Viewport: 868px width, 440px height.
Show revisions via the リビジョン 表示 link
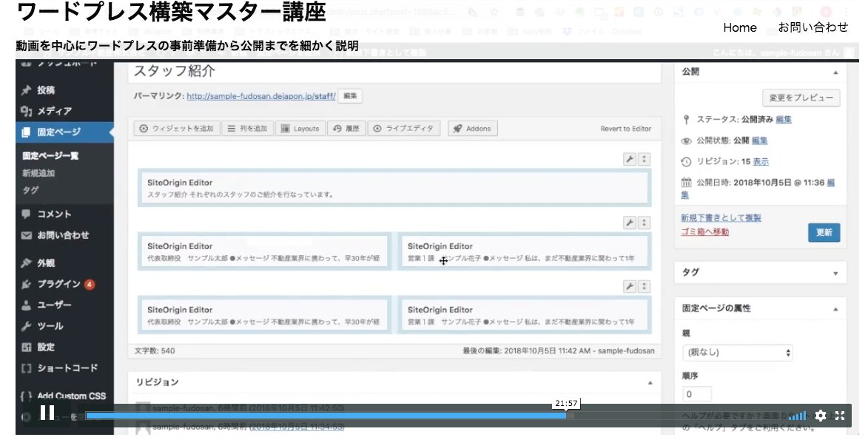pyautogui.click(x=761, y=162)
